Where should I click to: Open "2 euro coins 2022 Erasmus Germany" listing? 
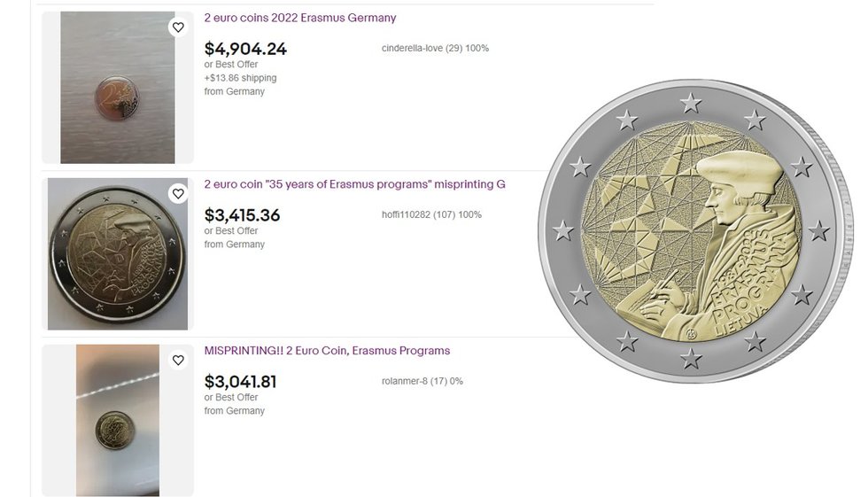point(299,18)
